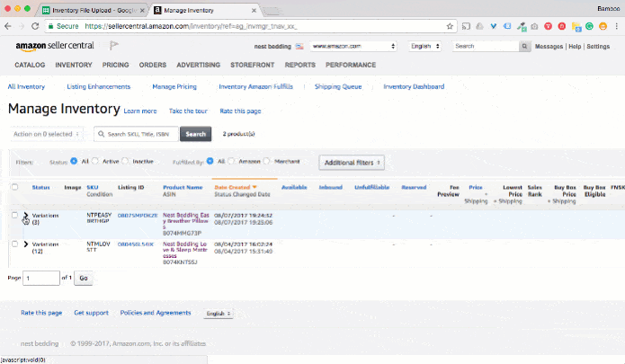Click the US flag next to nest bedding

pos(299,46)
